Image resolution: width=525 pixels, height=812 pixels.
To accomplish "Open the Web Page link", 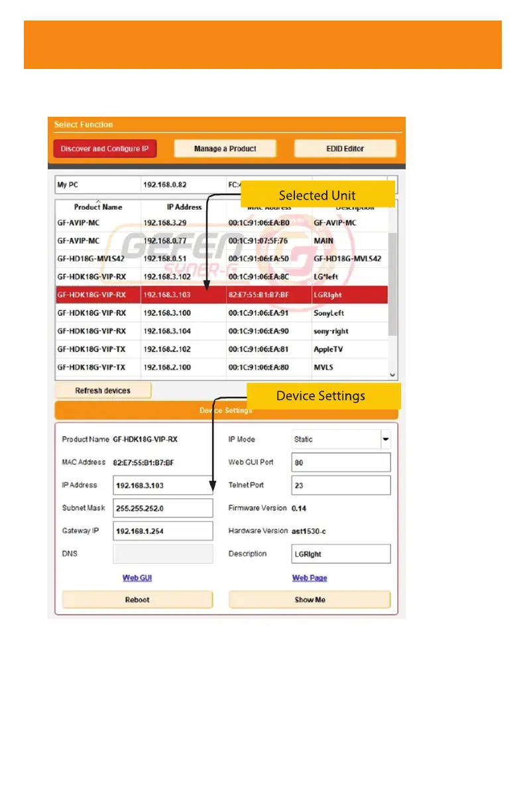I will [x=310, y=578].
